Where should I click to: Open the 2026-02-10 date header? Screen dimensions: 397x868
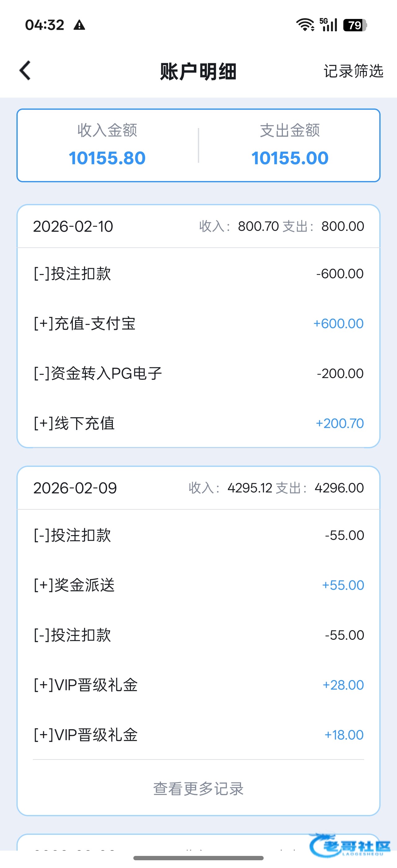(73, 226)
